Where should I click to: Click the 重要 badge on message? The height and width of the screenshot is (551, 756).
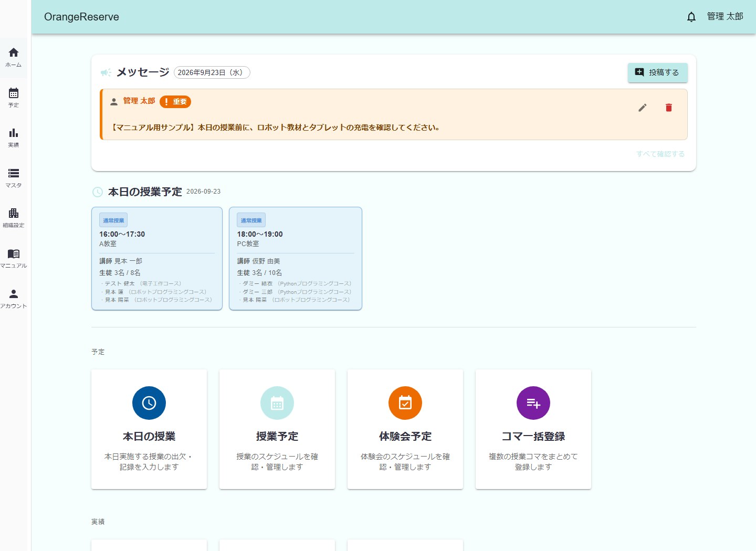175,102
